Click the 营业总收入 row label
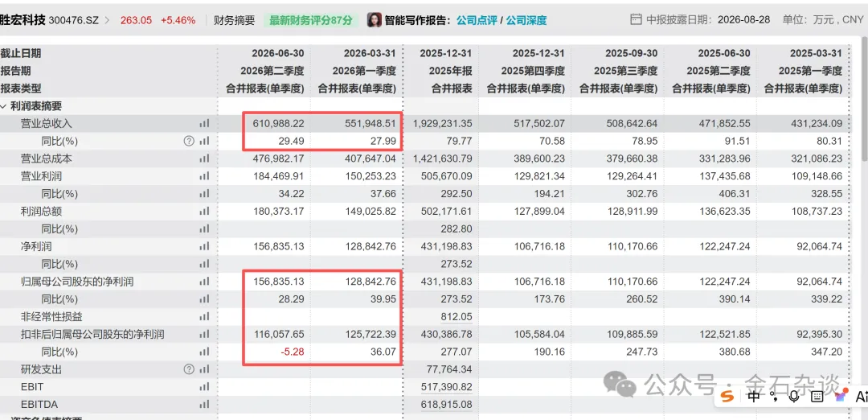The width and height of the screenshot is (868, 420). pos(47,124)
